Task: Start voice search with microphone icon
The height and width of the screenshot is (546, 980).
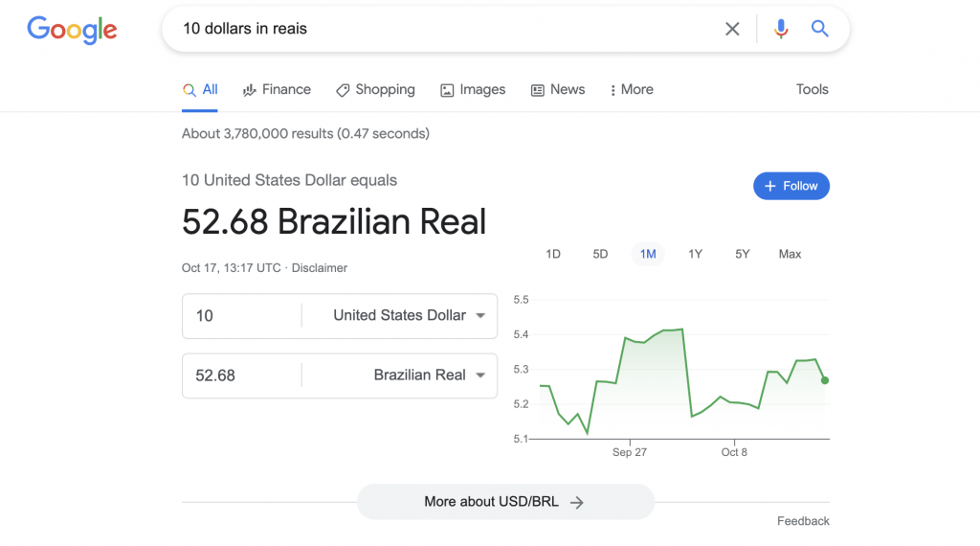Action: (x=781, y=29)
